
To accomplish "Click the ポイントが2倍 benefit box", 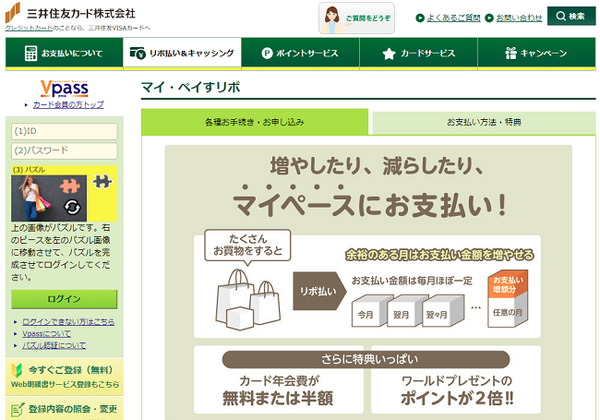I will 456,390.
